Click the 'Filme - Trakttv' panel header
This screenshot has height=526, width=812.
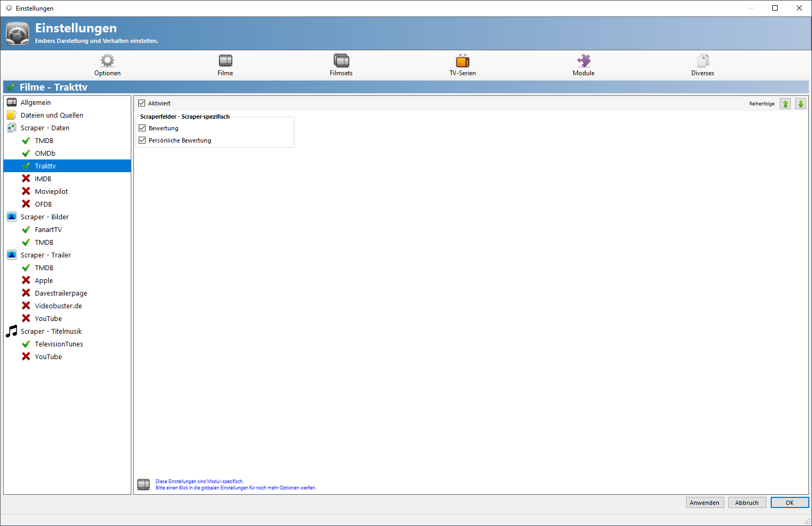pos(406,87)
